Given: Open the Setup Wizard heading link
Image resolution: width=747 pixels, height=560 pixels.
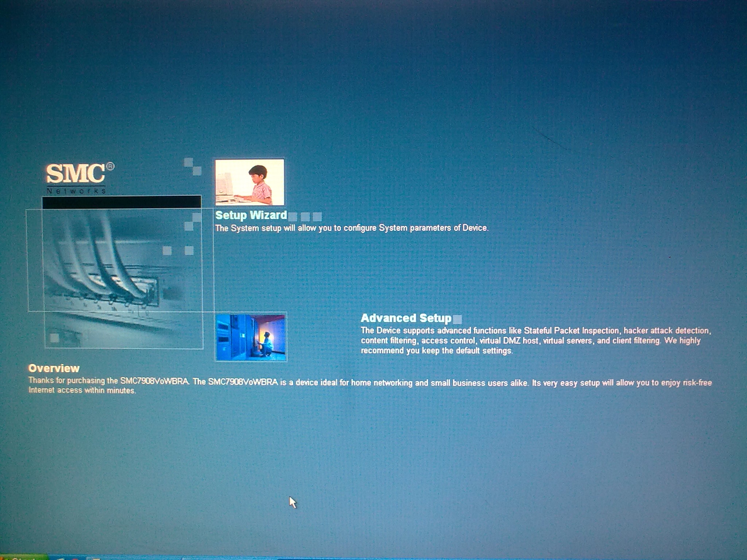Looking at the screenshot, I should pos(251,215).
